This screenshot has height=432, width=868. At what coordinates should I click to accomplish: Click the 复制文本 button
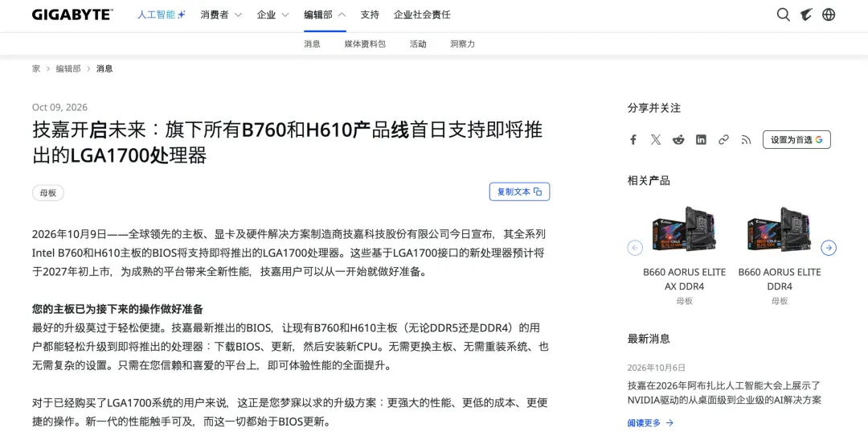pyautogui.click(x=519, y=191)
